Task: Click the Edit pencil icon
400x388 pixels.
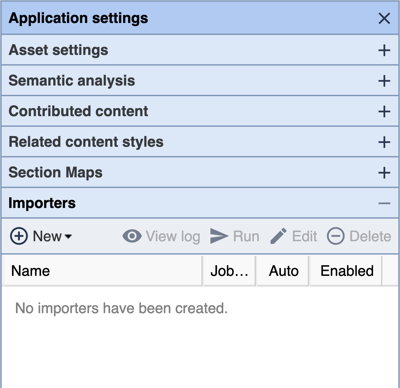Action: pos(278,236)
